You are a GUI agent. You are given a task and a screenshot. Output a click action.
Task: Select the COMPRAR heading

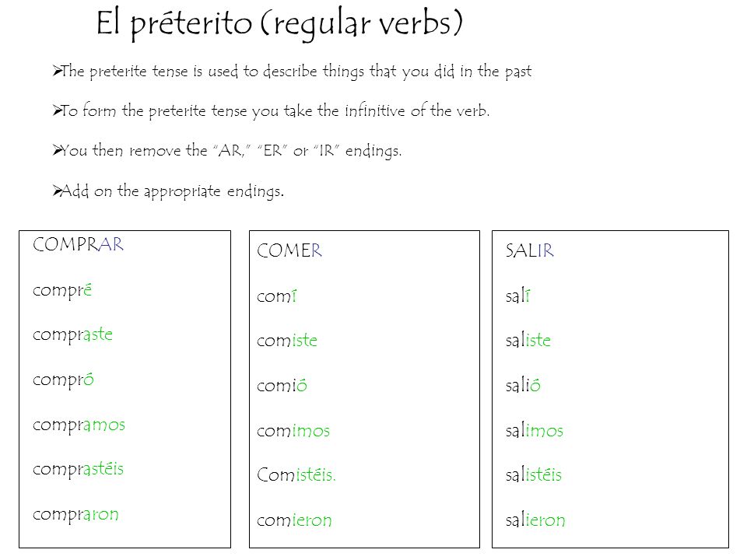78,244
